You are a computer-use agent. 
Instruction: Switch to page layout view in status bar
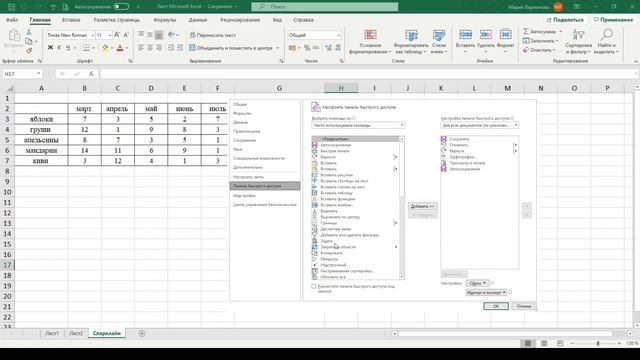pos(544,344)
